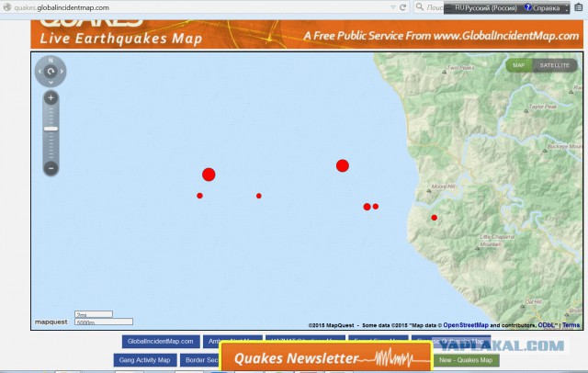Viewport: 588px width, 373px height.
Task: Click the Buckeye Mountain label on map
Action: [565, 147]
